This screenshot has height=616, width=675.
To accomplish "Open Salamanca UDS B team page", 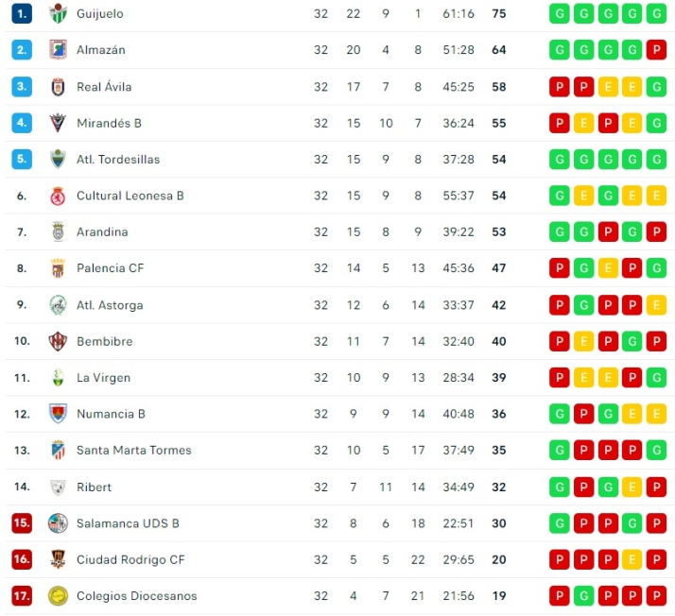I will [x=128, y=523].
